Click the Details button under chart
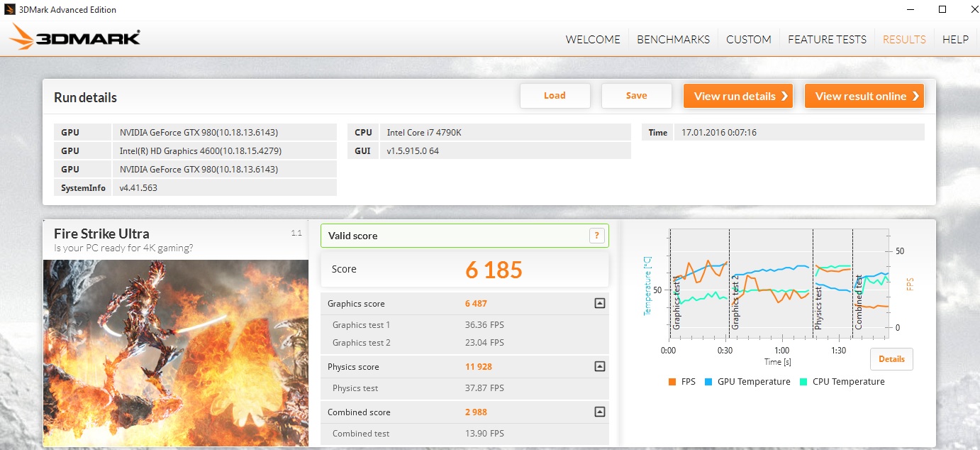This screenshot has height=450, width=980. (x=891, y=359)
